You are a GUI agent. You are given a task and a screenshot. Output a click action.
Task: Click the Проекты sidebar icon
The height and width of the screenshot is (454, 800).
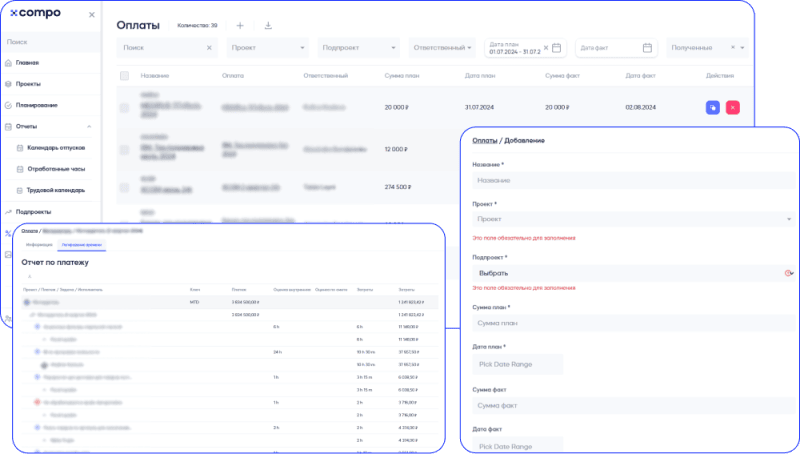8,84
